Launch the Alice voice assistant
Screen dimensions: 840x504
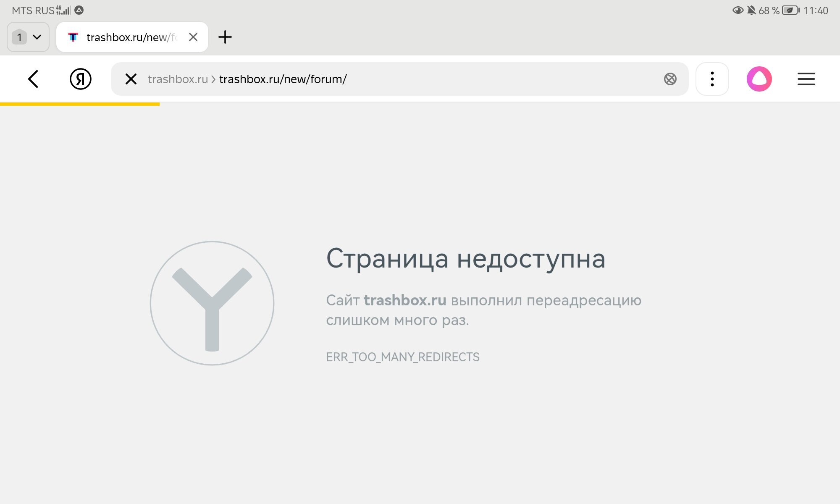coord(759,79)
